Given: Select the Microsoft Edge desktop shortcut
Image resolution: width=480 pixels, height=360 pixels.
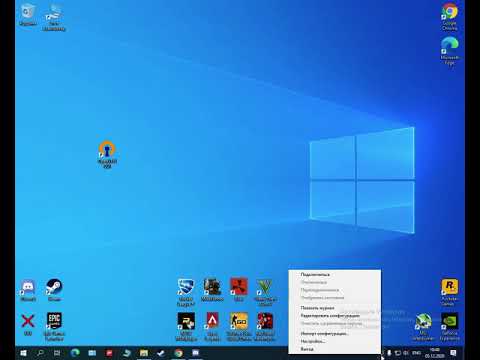Looking at the screenshot, I should pos(449,51).
